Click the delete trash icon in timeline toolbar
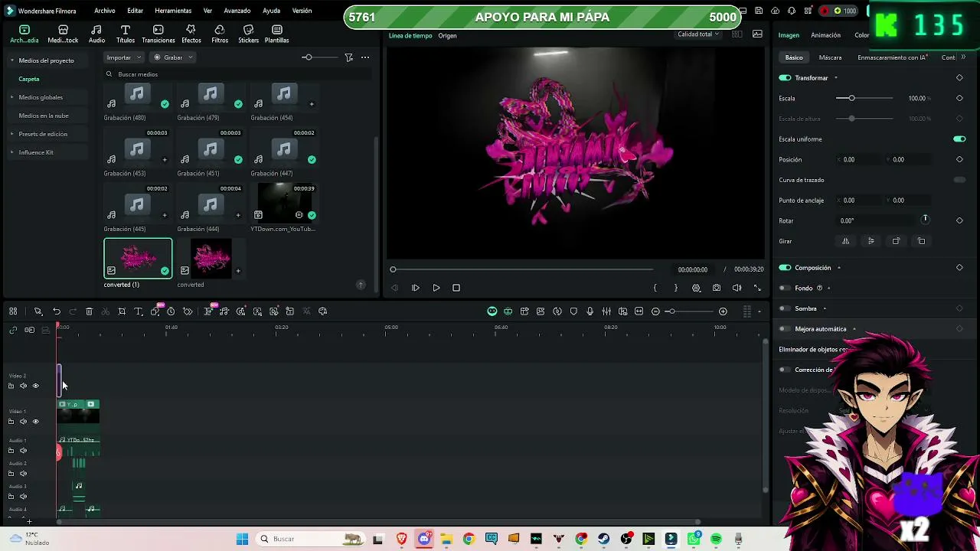 tap(89, 311)
